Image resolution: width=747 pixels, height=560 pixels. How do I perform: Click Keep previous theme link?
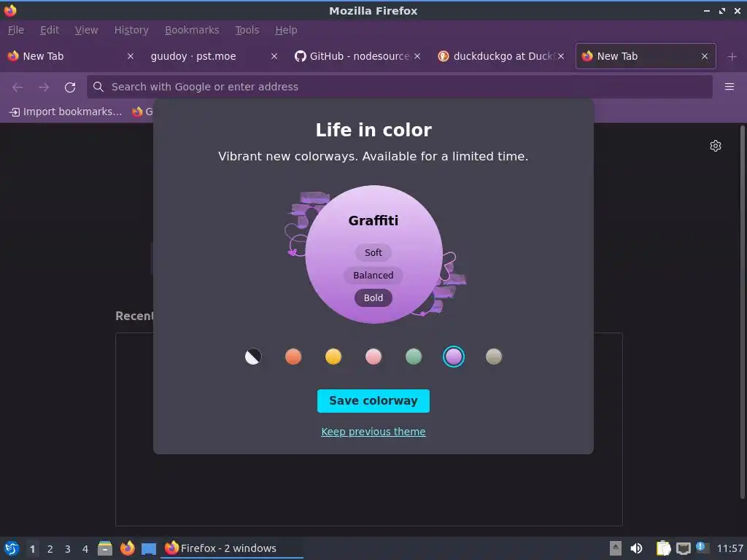[x=373, y=432]
